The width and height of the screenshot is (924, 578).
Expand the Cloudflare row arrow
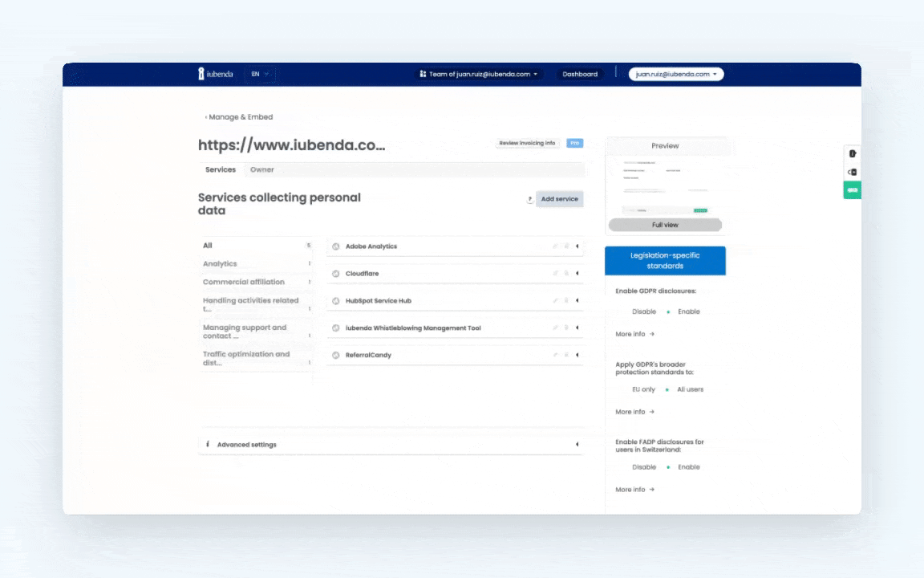[577, 274]
